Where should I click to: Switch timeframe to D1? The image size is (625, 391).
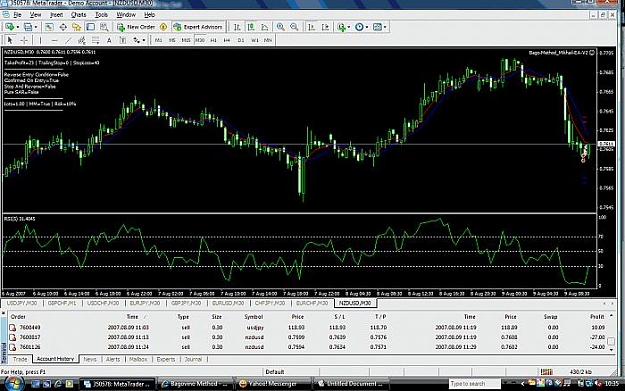point(241,40)
